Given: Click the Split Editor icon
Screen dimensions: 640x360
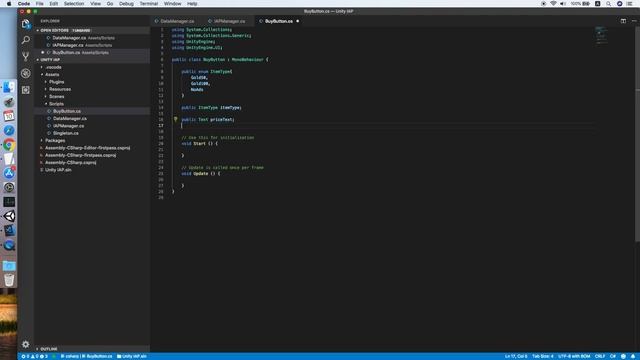Looking at the screenshot, I should 623,21.
